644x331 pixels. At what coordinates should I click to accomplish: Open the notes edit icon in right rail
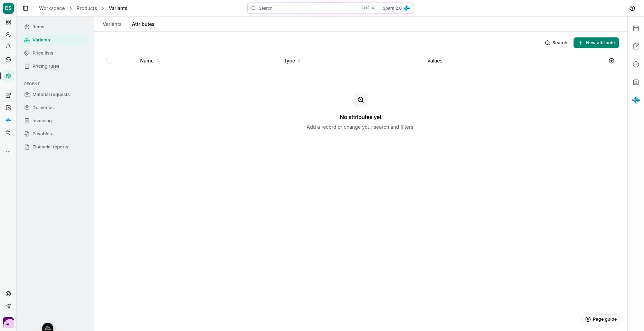coord(636,46)
